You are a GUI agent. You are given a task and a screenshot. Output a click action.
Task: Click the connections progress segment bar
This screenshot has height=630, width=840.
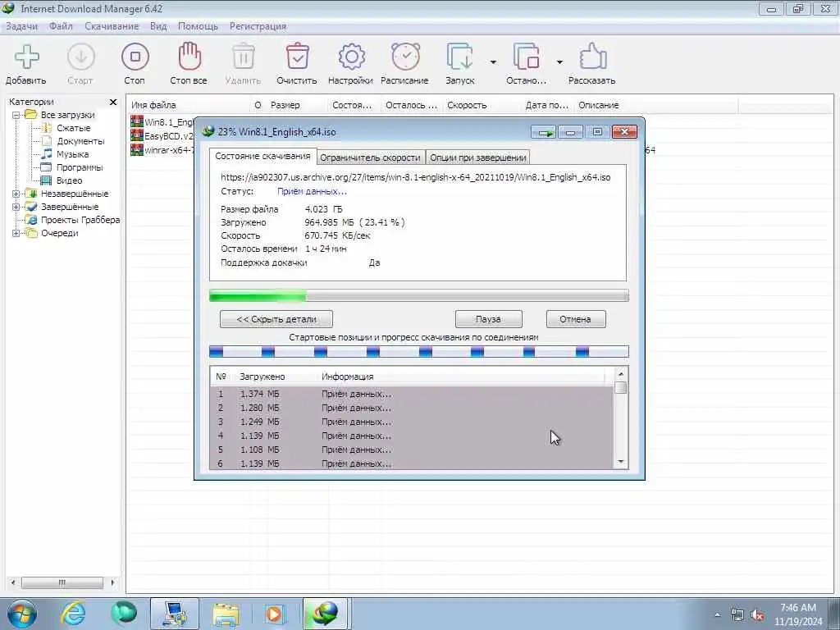tap(419, 351)
